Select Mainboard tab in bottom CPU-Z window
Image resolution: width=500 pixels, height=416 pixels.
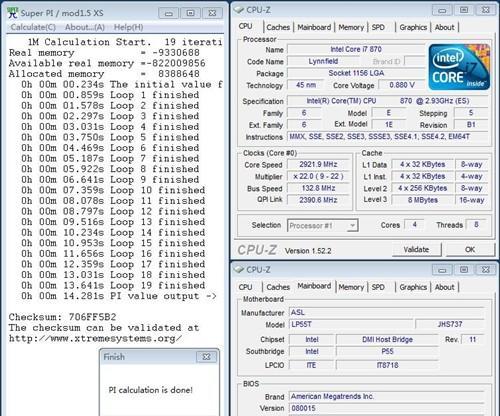(314, 286)
